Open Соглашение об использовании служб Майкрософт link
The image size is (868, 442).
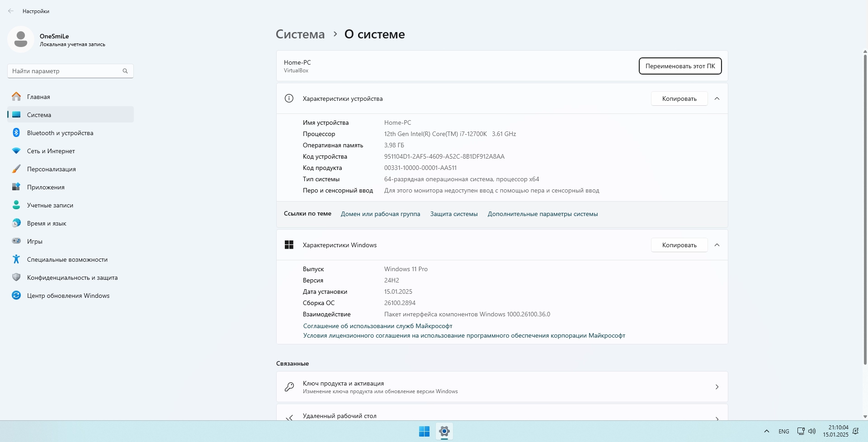pyautogui.click(x=377, y=326)
